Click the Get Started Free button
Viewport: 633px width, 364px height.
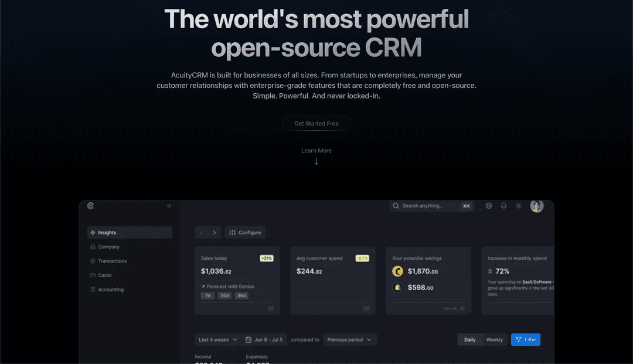point(316,124)
